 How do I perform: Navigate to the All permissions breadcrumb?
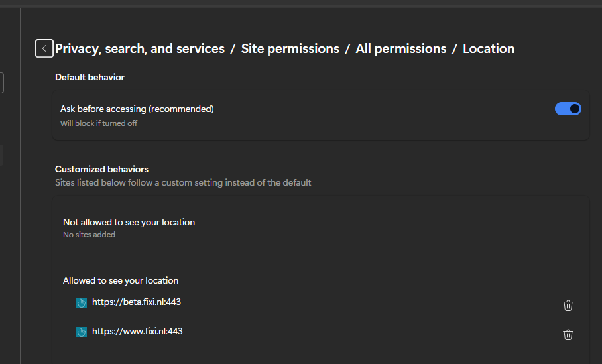(x=400, y=48)
